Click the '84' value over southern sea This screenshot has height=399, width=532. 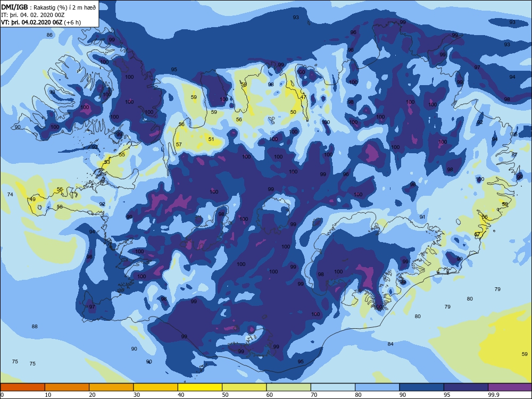[390, 344]
